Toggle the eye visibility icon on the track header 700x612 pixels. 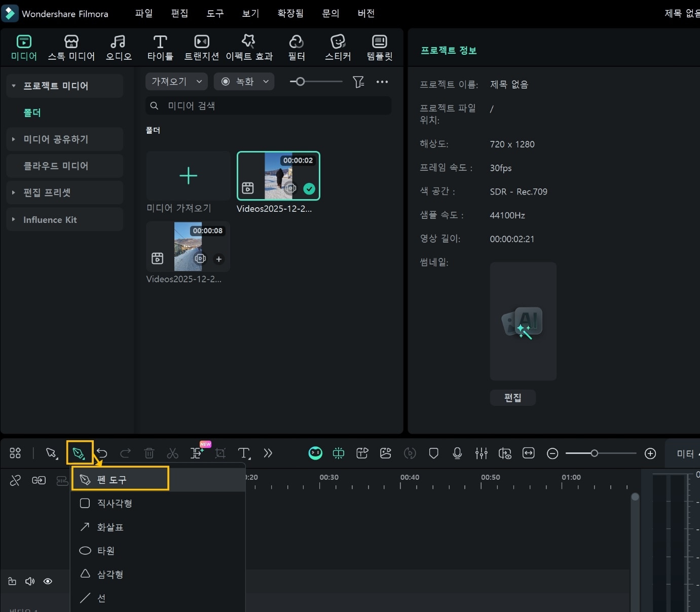pos(48,581)
